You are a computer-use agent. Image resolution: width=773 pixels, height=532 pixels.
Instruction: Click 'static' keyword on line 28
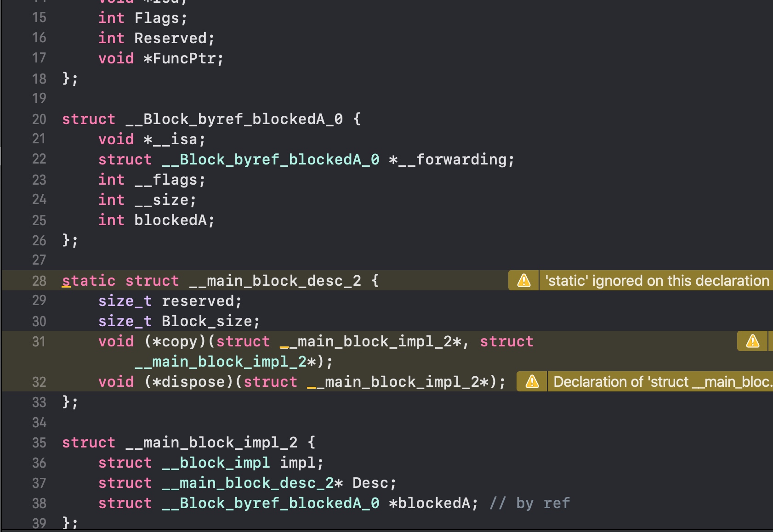click(x=89, y=281)
